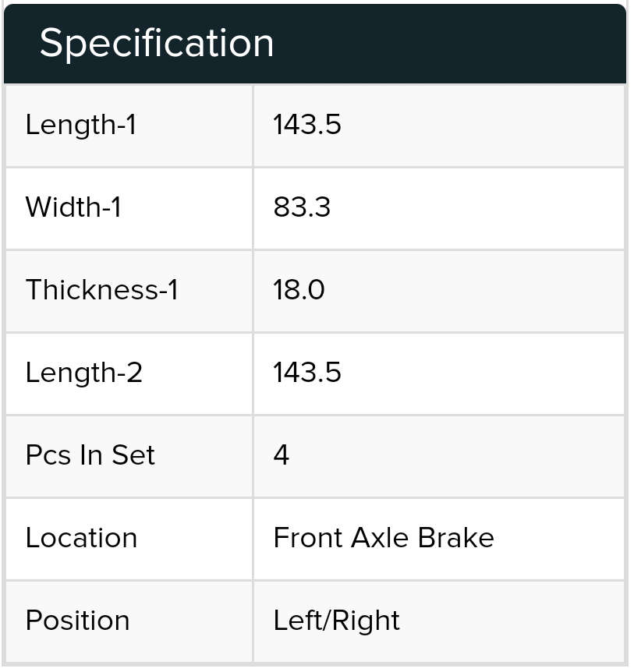This screenshot has height=672, width=634.
Task: Click the word Front in Location value
Action: pos(309,538)
